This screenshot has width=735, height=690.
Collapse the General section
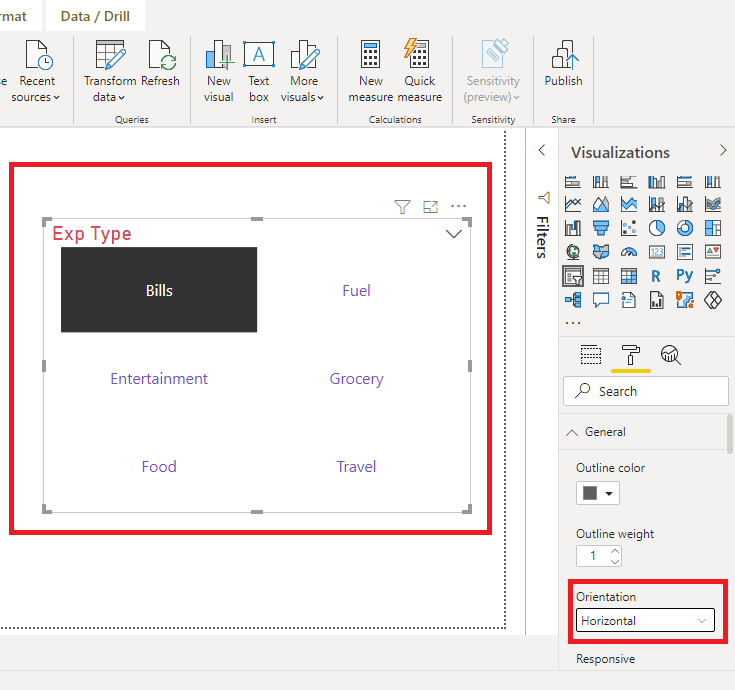point(572,432)
